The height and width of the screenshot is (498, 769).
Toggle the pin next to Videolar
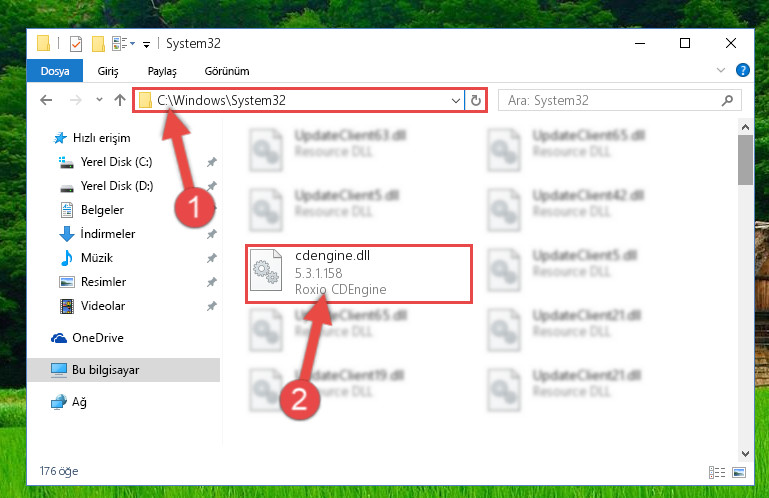pos(211,306)
